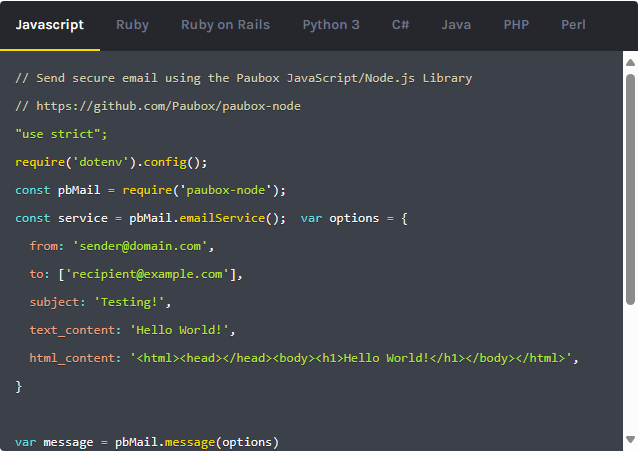Open the Ruby on Rails tab
Screen dimensions: 639x454
click(x=225, y=25)
